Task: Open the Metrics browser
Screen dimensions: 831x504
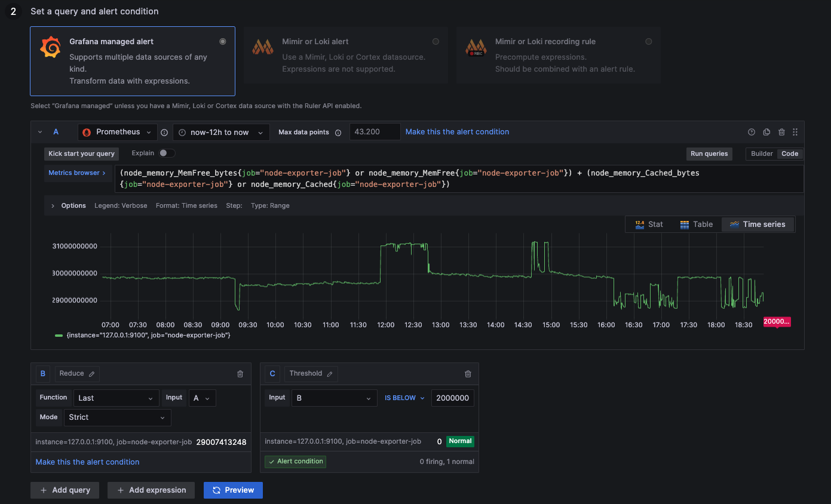Action: click(77, 173)
